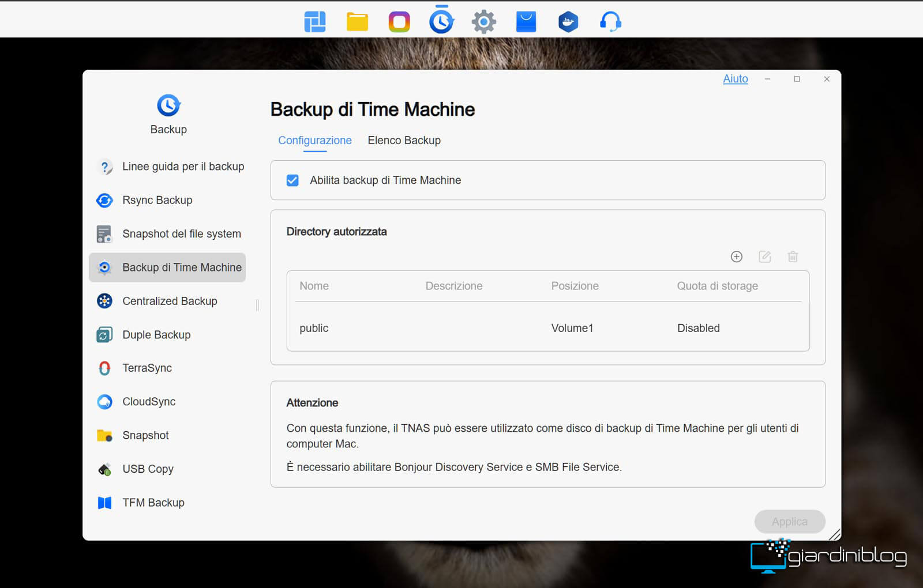
Task: Click the Quota di storage column header
Action: point(718,286)
